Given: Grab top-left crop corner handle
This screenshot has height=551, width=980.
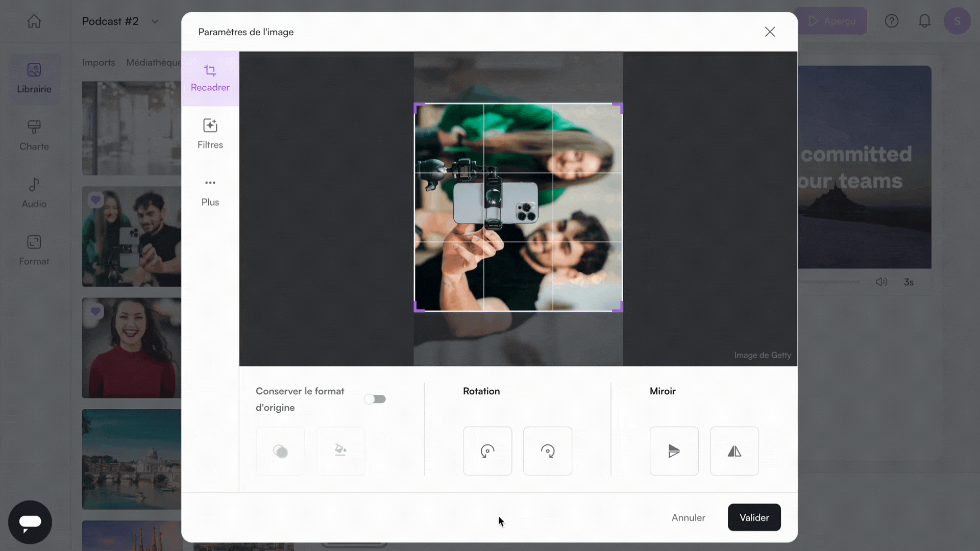Looking at the screenshot, I should tap(419, 108).
